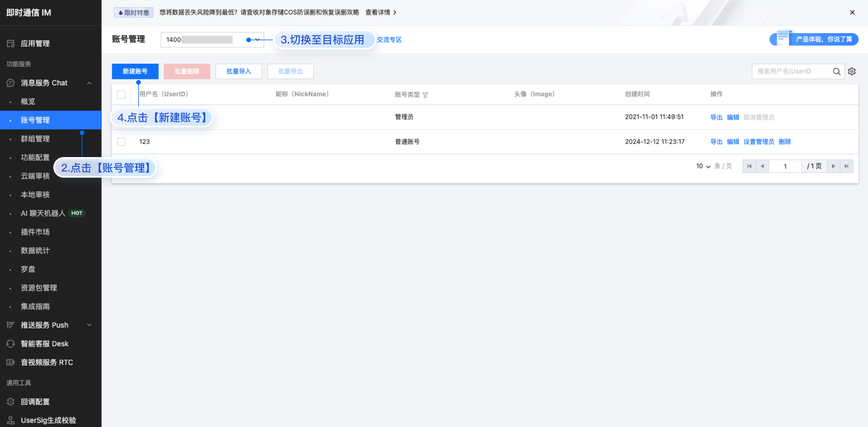Open the application ID dropdown
Viewport: 868px width, 427px height.
(212, 40)
